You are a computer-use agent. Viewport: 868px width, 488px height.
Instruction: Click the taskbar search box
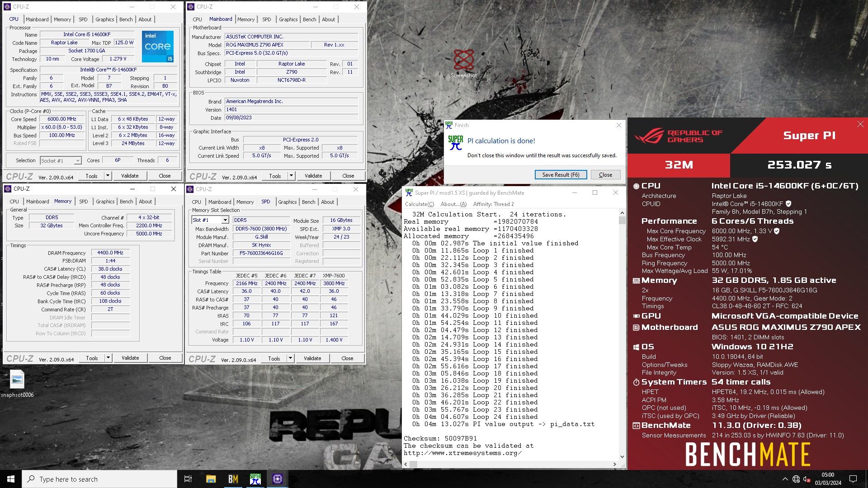[x=99, y=479]
